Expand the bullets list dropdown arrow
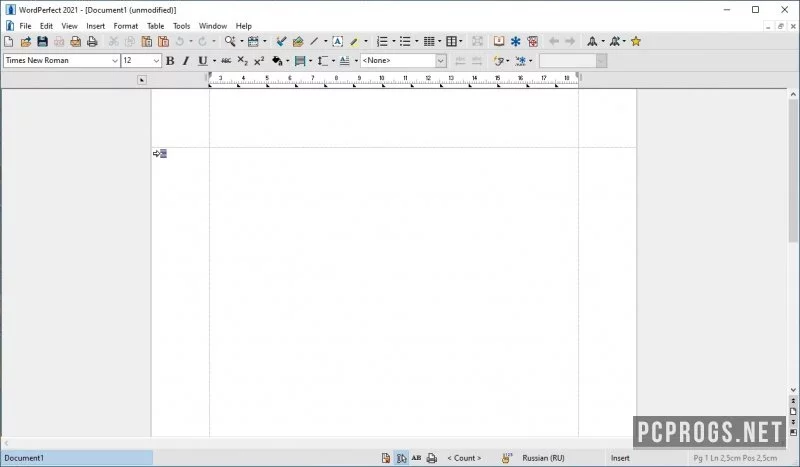Screen dimensions: 800x467 (x=416, y=42)
